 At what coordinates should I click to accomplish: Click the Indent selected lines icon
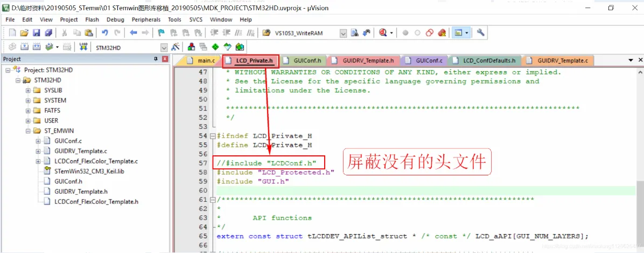(214, 32)
